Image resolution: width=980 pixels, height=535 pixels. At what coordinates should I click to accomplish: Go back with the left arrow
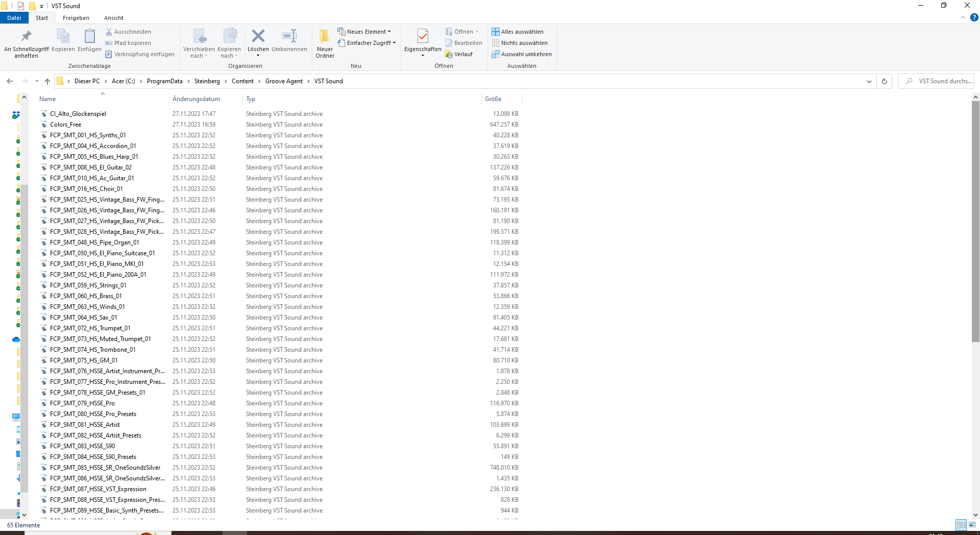click(10, 81)
